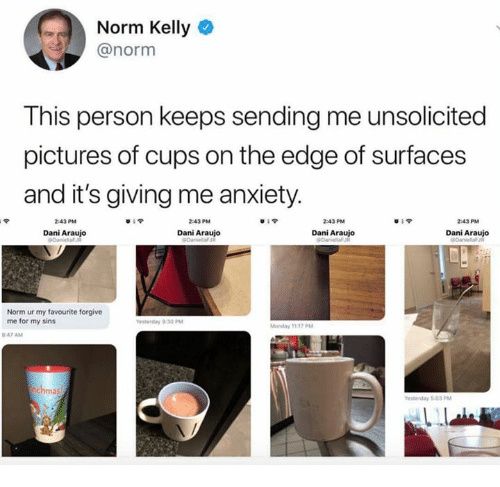Open the Christmas cup photo
The height and width of the screenshot is (487, 500).
coord(59,400)
